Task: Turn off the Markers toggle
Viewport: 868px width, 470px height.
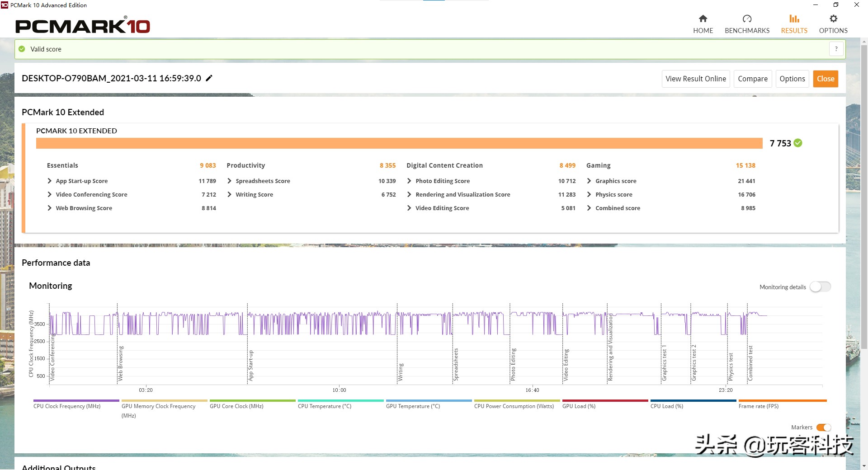Action: point(823,428)
